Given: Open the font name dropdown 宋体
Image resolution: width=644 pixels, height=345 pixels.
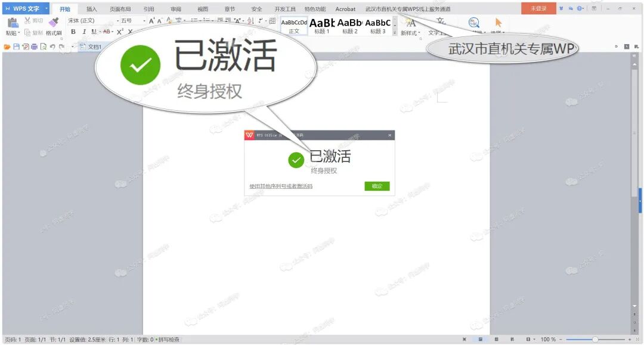Looking at the screenshot, I should click(x=117, y=20).
